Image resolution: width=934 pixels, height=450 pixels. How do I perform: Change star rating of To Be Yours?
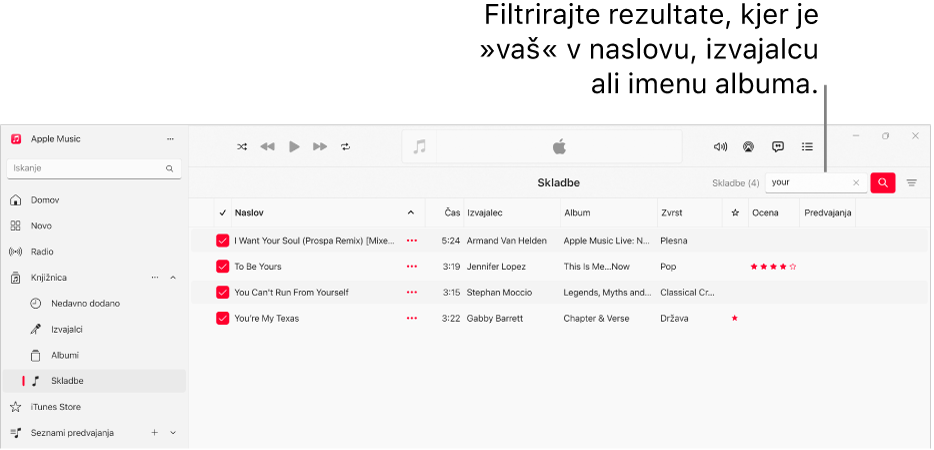coord(773,267)
